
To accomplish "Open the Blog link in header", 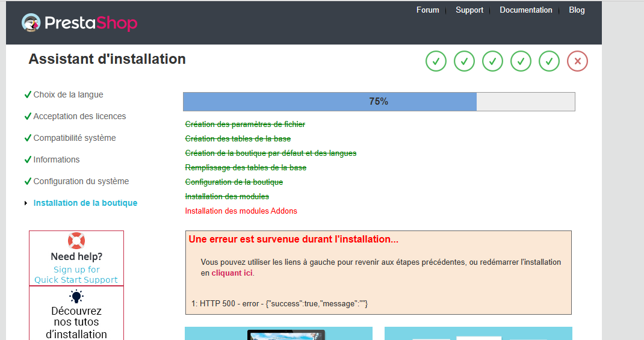I will (x=577, y=10).
